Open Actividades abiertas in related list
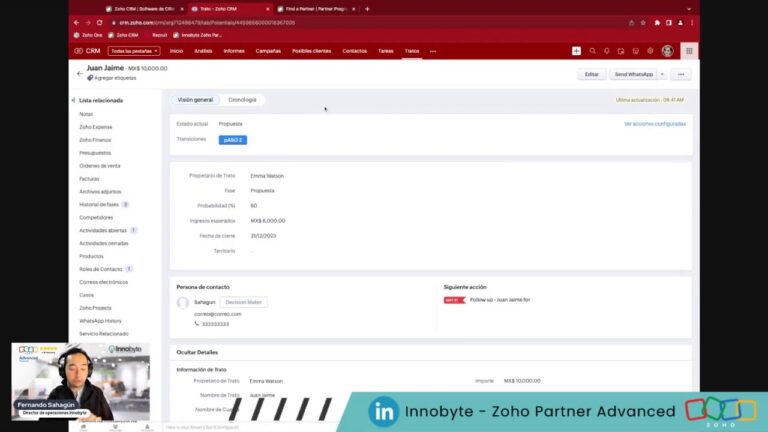Image resolution: width=768 pixels, height=432 pixels. pos(103,230)
